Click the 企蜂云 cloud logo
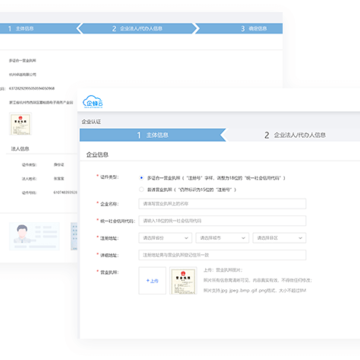The height and width of the screenshot is (360, 360). coord(93,101)
